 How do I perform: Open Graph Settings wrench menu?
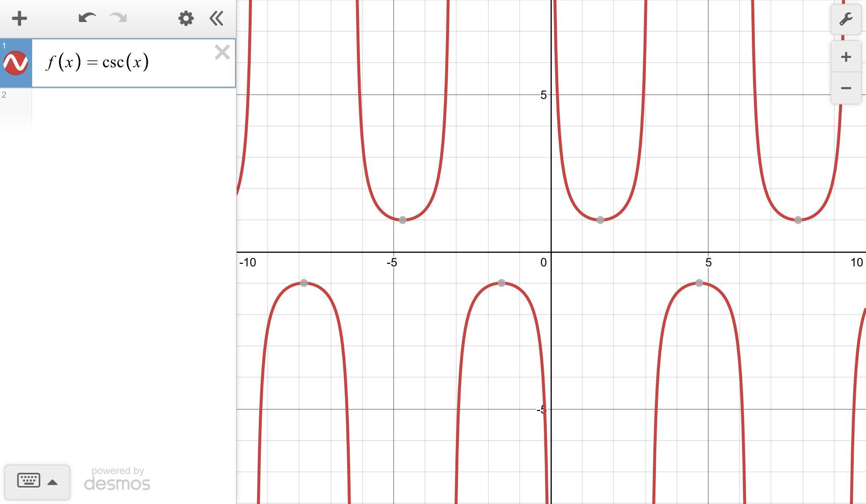846,19
